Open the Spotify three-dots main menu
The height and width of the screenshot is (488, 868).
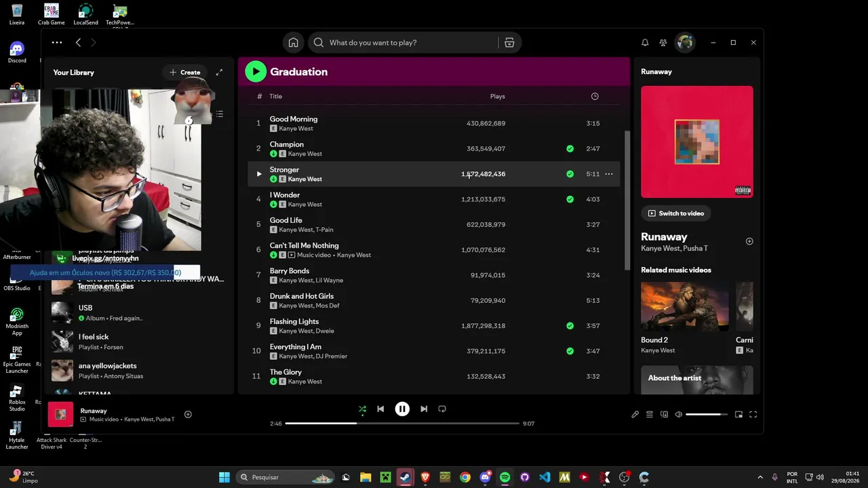pyautogui.click(x=57, y=43)
